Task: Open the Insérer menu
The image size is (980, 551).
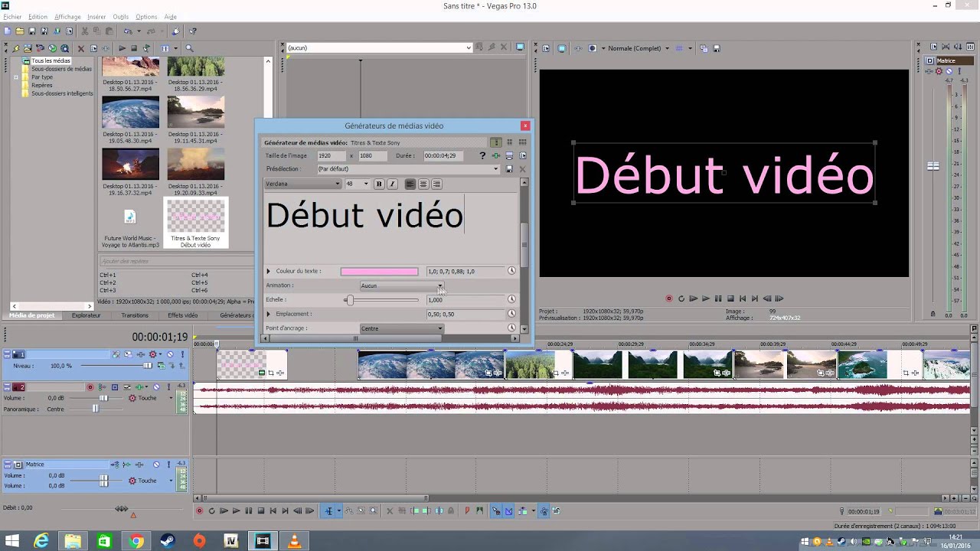Action: click(96, 17)
